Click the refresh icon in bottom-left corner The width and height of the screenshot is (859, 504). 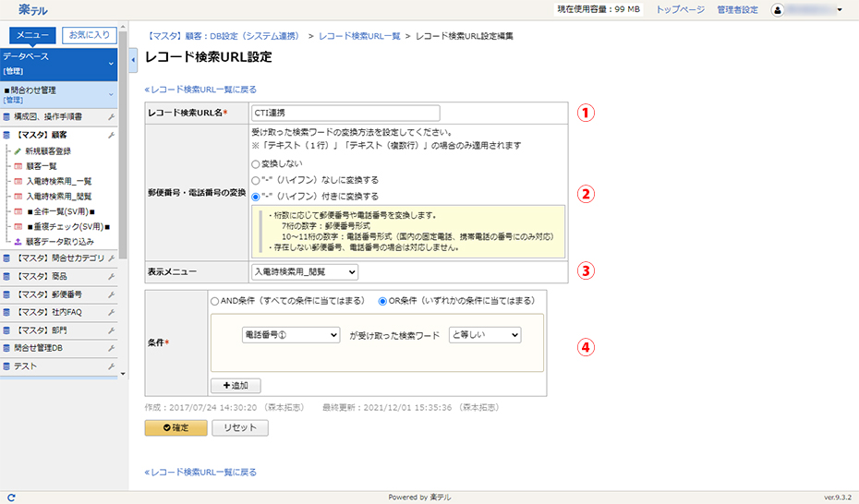[x=10, y=498]
